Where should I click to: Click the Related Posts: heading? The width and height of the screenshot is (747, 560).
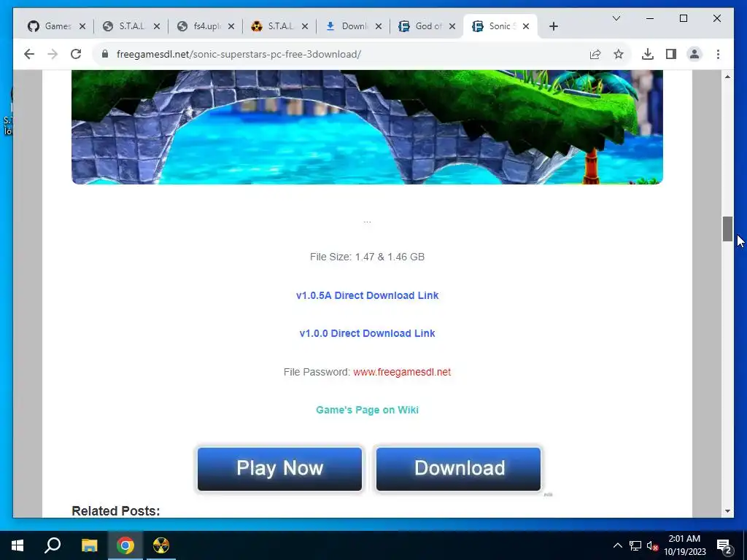(x=116, y=510)
